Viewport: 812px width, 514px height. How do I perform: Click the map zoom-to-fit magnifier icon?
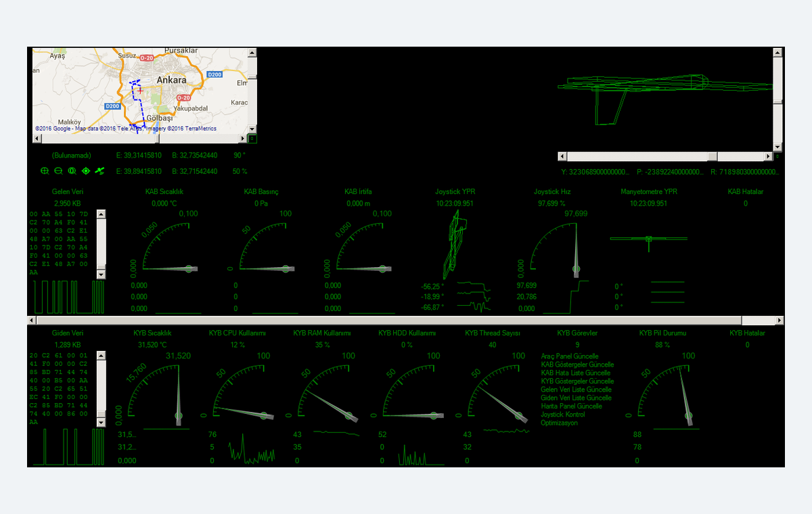[72, 171]
